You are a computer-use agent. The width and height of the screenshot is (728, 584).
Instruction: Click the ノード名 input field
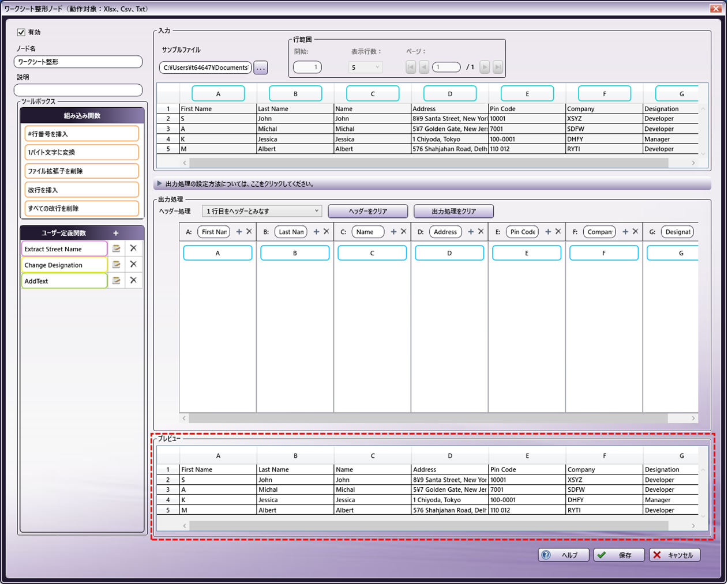pos(78,62)
